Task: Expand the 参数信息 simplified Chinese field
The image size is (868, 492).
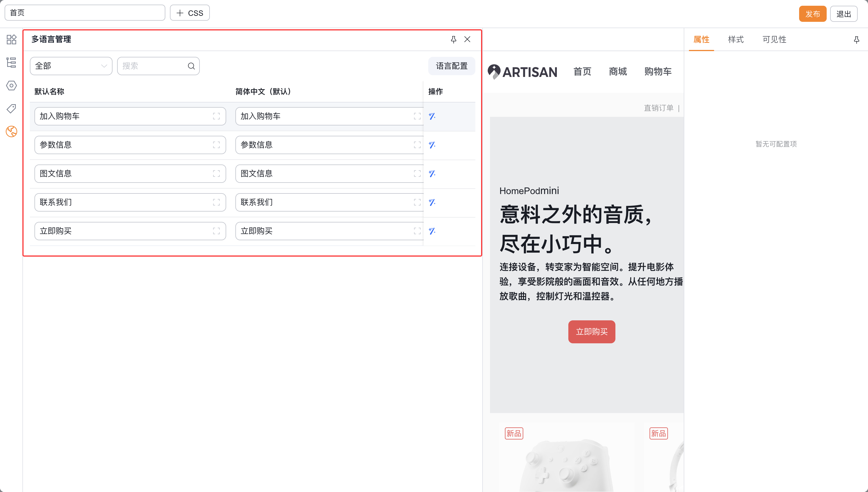Action: click(417, 145)
